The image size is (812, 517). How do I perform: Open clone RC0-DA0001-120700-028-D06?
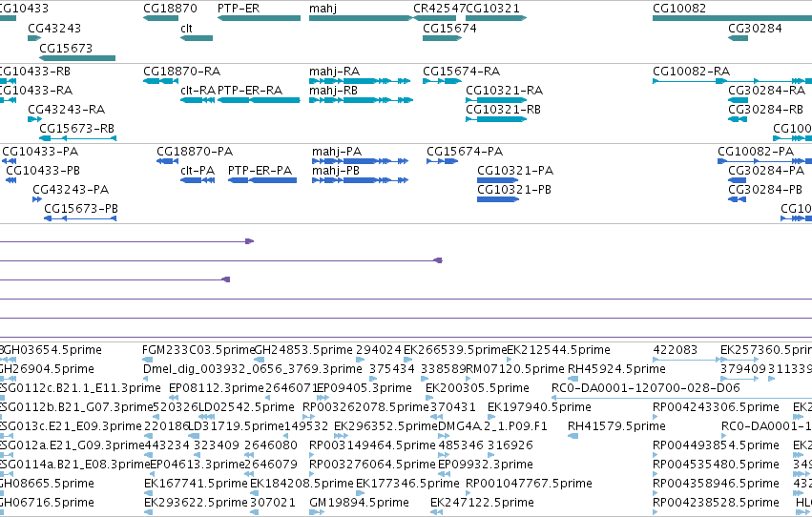pos(681,398)
